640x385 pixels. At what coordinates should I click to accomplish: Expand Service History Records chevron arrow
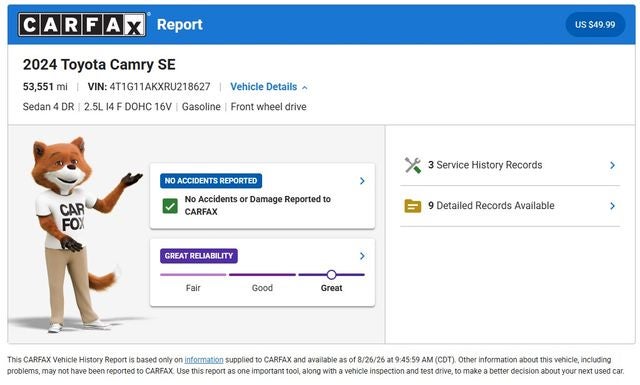pos(612,165)
